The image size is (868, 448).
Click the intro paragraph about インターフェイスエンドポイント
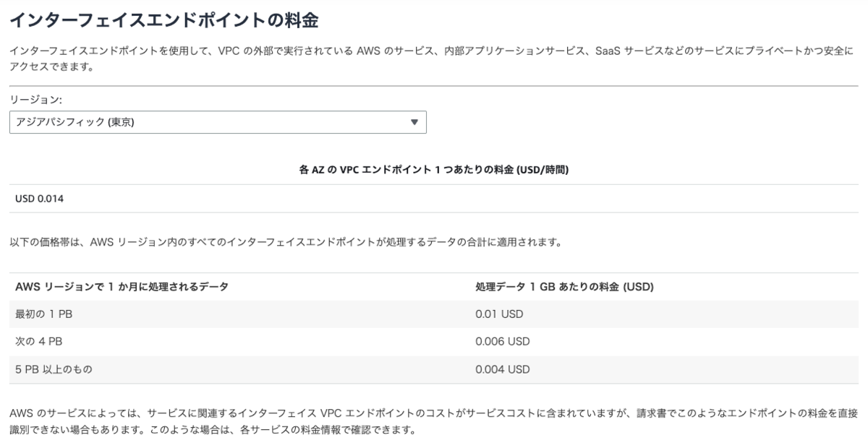[433, 59]
